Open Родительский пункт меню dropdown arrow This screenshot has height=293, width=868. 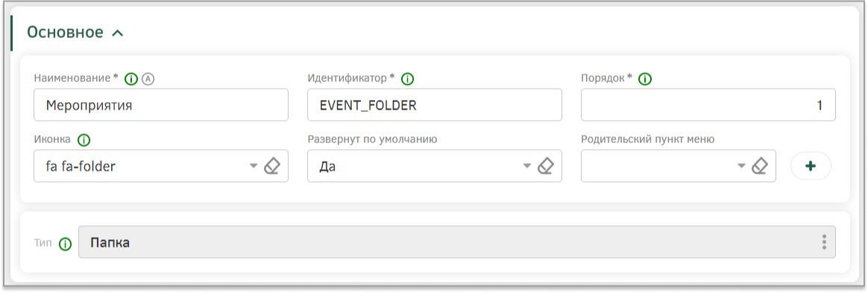741,166
